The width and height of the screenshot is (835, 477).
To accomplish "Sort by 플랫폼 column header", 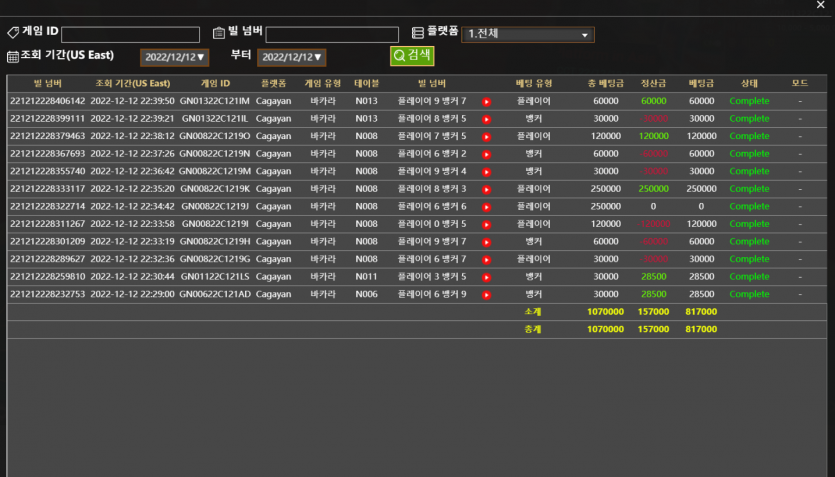I will click(x=273, y=84).
